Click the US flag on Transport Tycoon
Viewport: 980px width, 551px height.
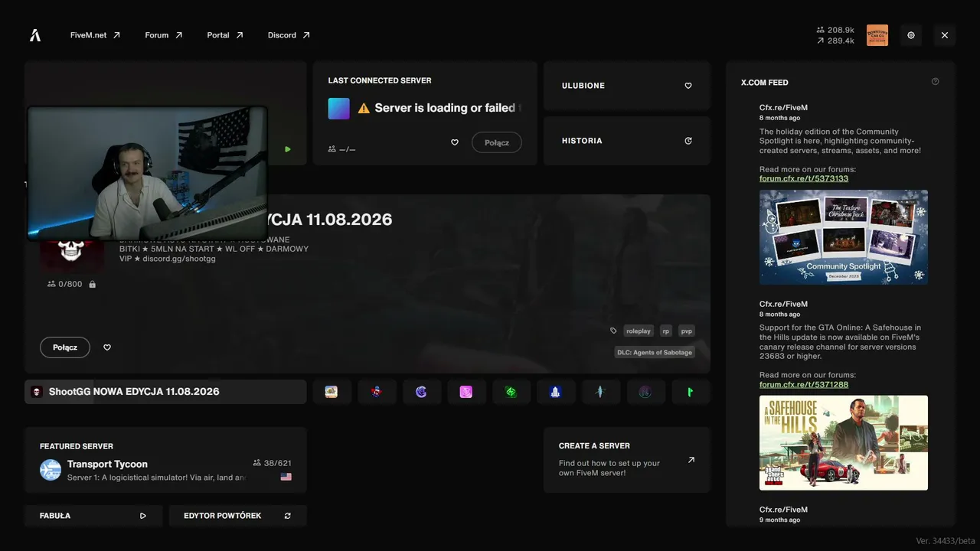point(286,477)
